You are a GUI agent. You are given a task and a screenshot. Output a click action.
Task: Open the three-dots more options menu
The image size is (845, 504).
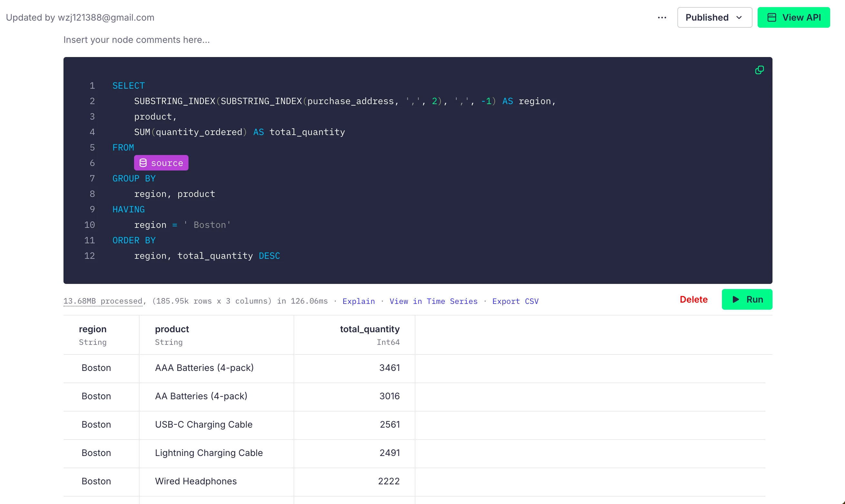[662, 18]
